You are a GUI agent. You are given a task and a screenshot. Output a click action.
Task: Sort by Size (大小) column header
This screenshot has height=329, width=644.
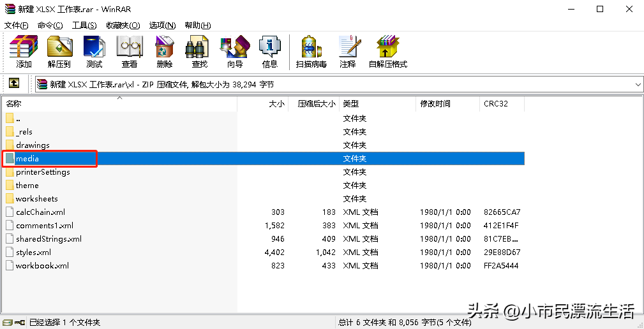[263, 104]
